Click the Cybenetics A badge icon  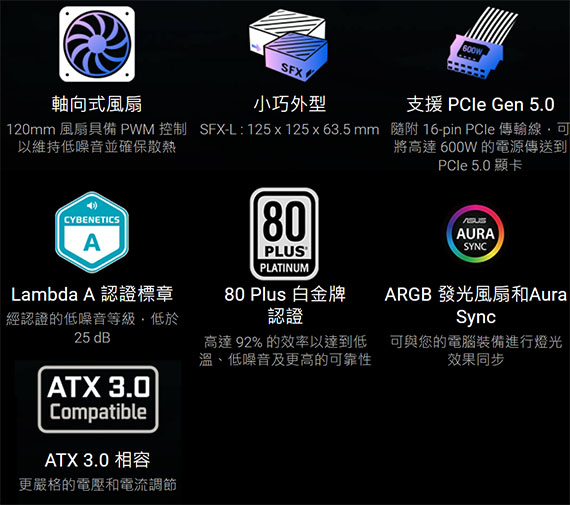92,232
